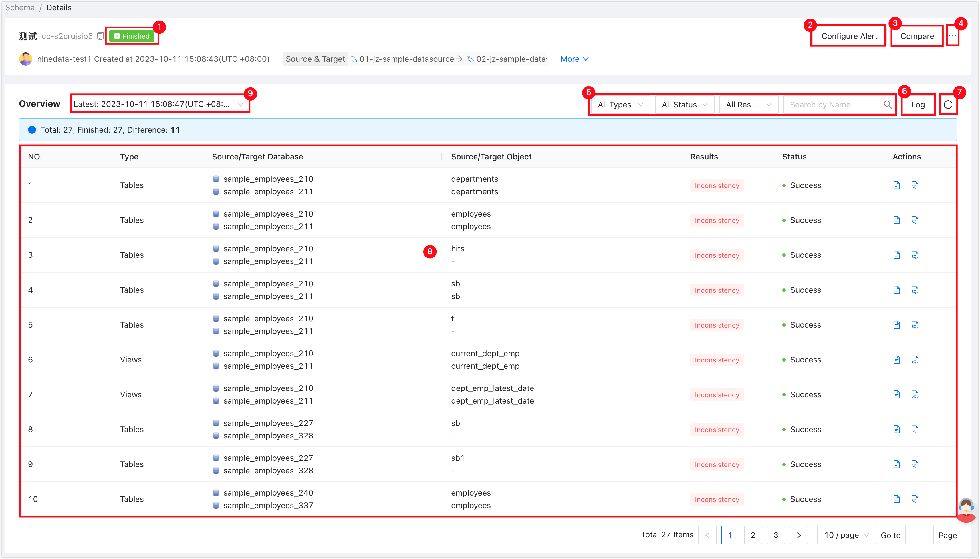This screenshot has height=559, width=980.
Task: Click the Configure Alert button
Action: click(x=849, y=36)
